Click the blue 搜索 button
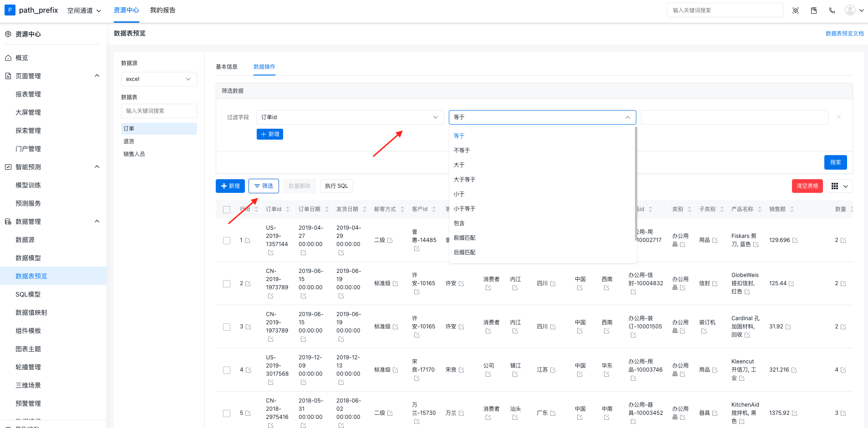The width and height of the screenshot is (868, 428). tap(836, 162)
